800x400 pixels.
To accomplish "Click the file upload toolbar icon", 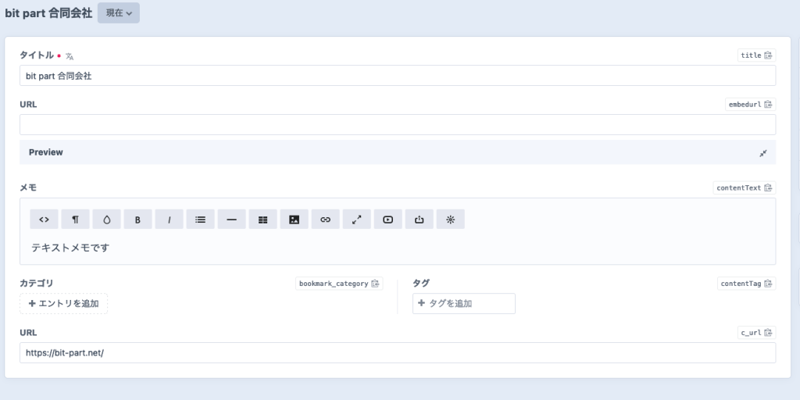I will pos(419,219).
